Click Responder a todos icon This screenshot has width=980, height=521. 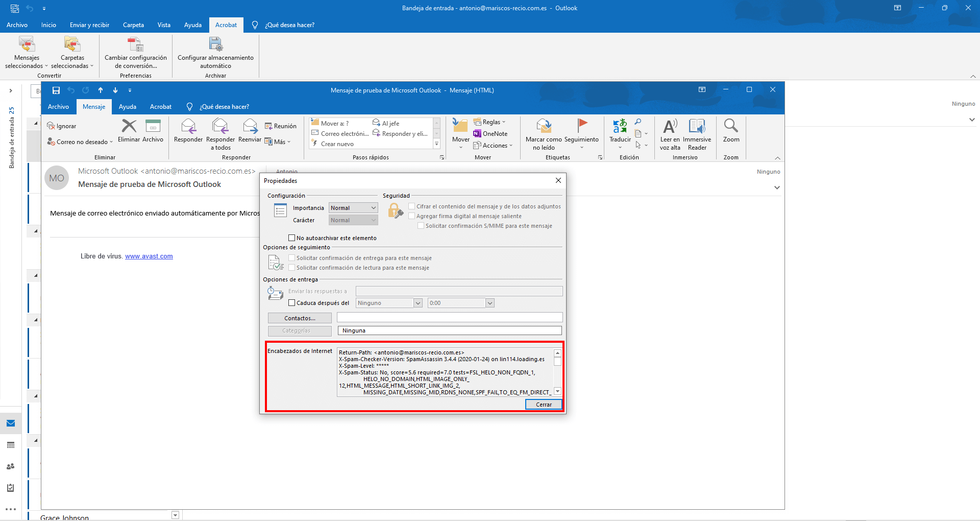[220, 126]
